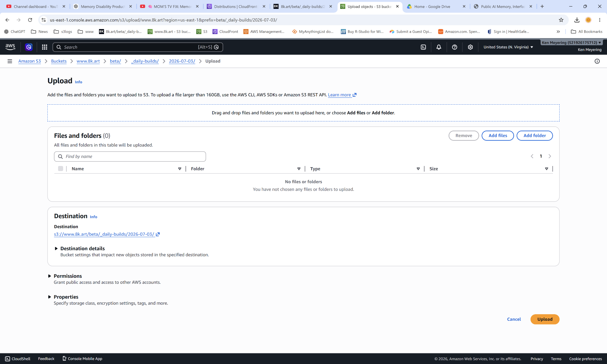Viewport: 607px width, 364px height.
Task: Open the Chrome three-dot menu
Action: pyautogui.click(x=600, y=20)
